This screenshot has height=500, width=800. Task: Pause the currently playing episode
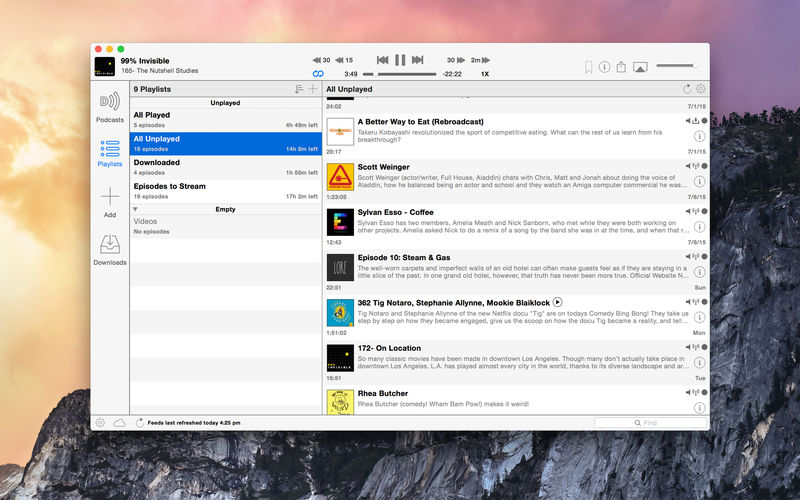pyautogui.click(x=400, y=60)
